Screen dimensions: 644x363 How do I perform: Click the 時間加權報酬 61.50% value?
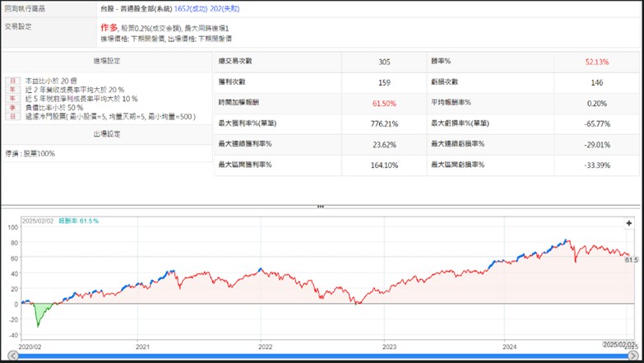pyautogui.click(x=385, y=104)
